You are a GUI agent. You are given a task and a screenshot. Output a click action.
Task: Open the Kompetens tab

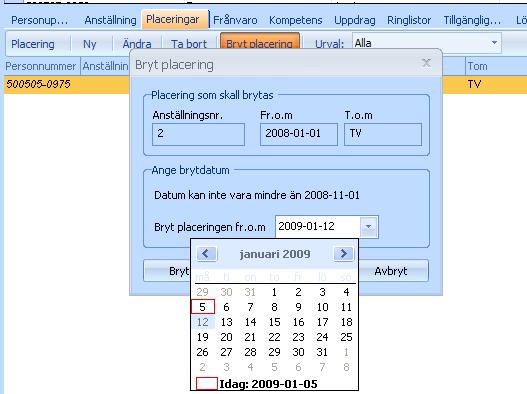(x=296, y=20)
